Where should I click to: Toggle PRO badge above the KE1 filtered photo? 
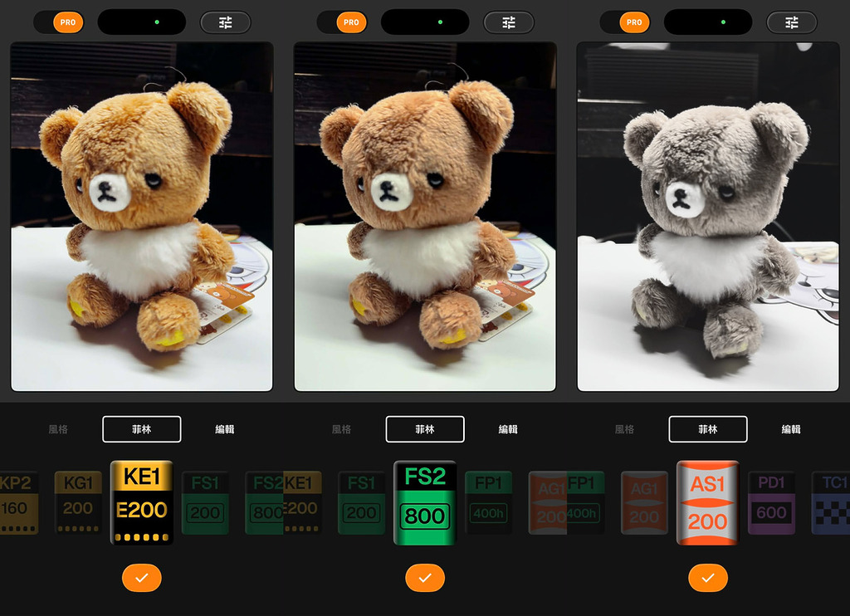coord(68,22)
